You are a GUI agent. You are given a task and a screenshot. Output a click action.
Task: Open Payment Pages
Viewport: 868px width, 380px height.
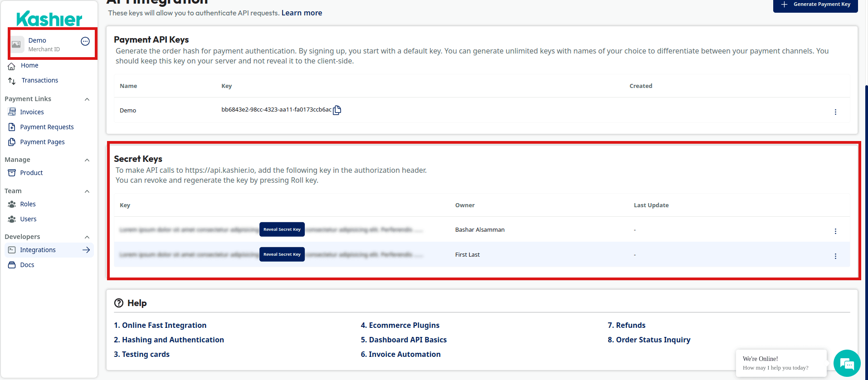[x=42, y=142]
